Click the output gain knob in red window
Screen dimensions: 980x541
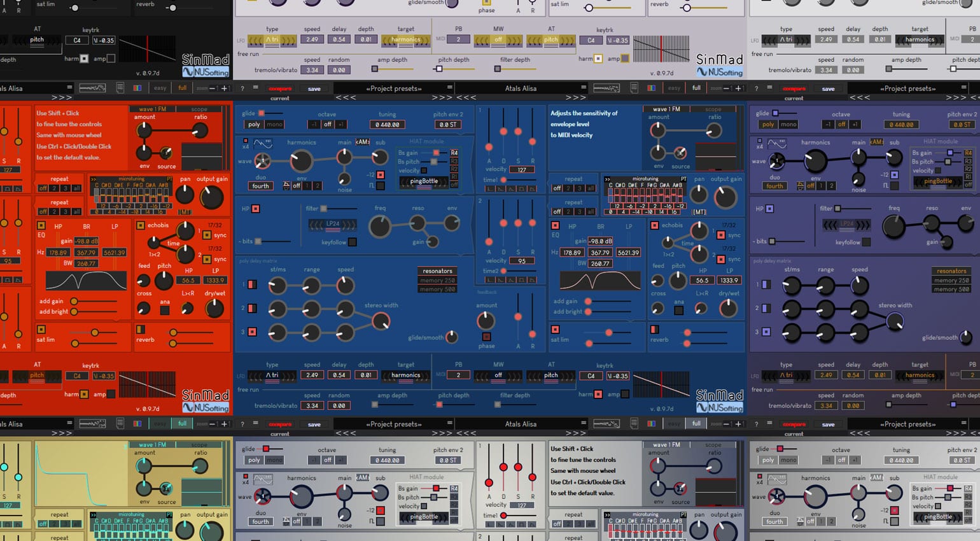coord(212,198)
